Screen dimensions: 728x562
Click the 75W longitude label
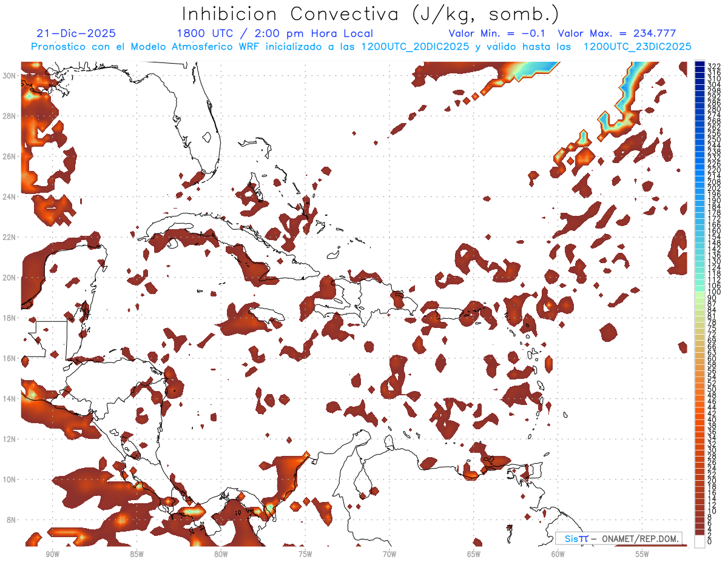305,554
